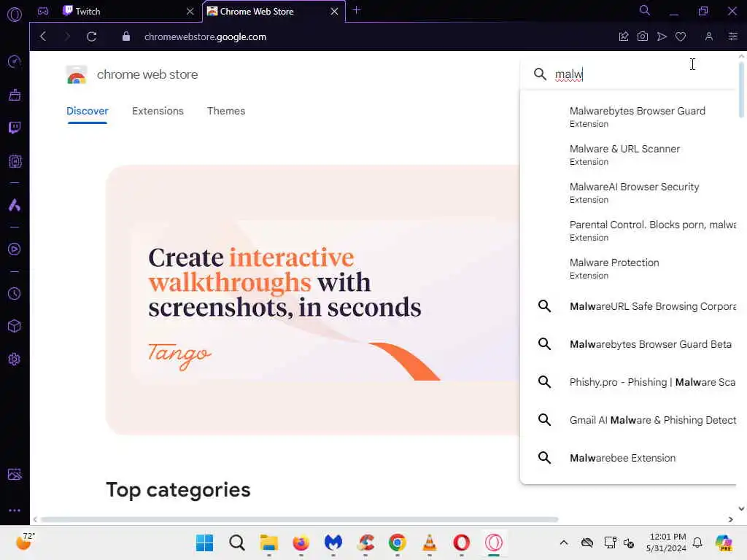This screenshot has height=560, width=747.
Task: Open the notifications bell
Action: tap(697, 542)
